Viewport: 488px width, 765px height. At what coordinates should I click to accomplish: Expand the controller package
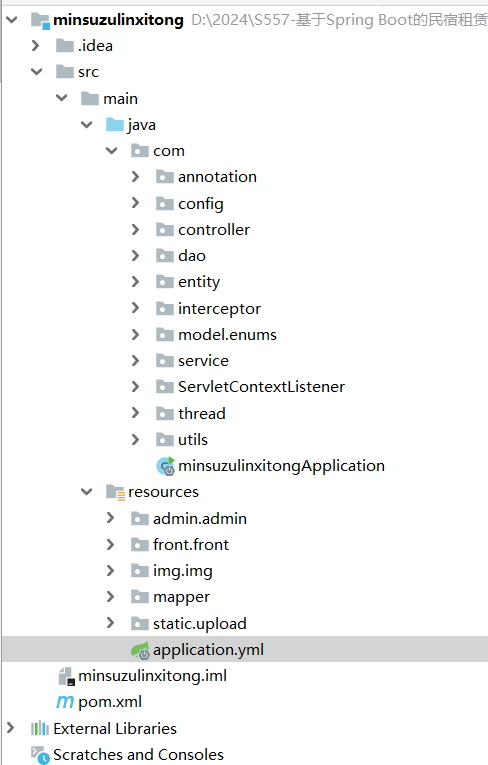coord(135,229)
